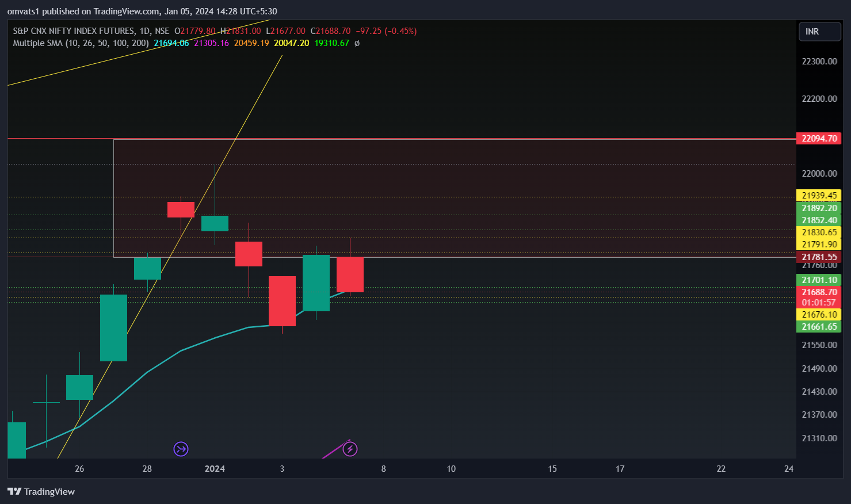Click the 22000.00 price axis value
Screen dimensions: 851x504
point(819,174)
